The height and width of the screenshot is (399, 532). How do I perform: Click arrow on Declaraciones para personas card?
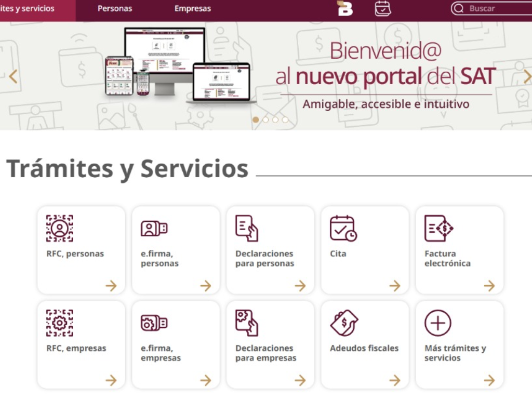coord(300,286)
